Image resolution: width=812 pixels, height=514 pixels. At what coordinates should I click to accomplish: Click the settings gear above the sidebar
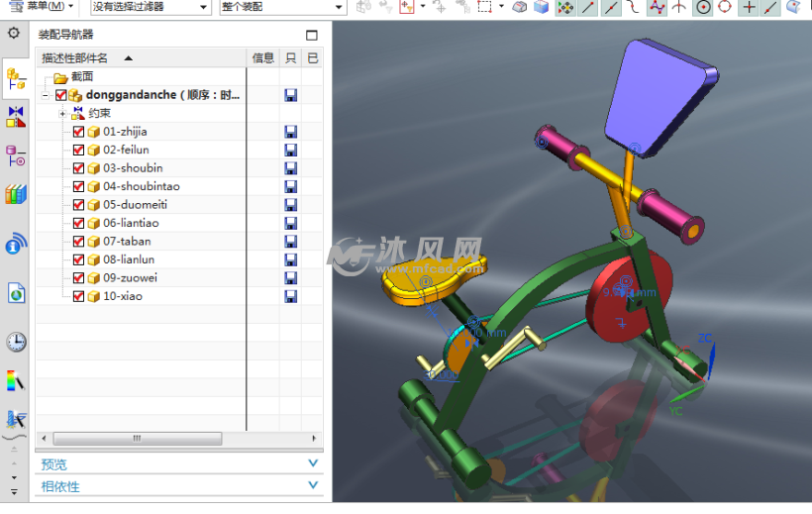coord(14,34)
